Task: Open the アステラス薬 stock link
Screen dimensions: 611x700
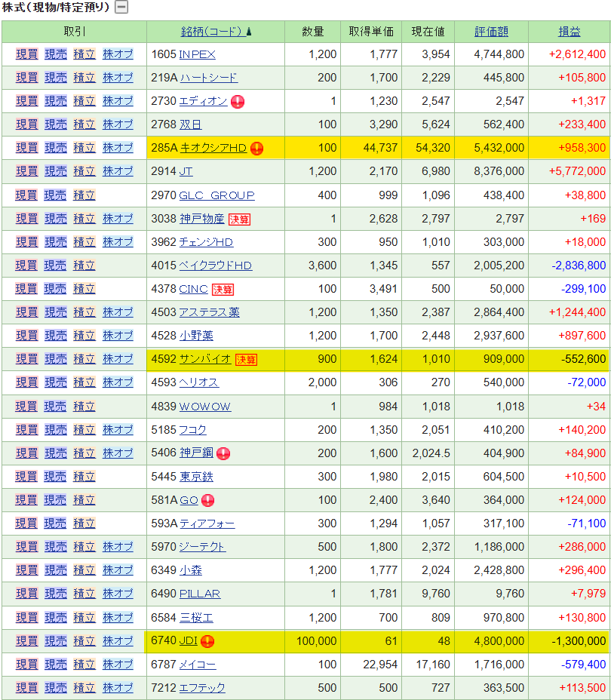Action: [x=209, y=312]
